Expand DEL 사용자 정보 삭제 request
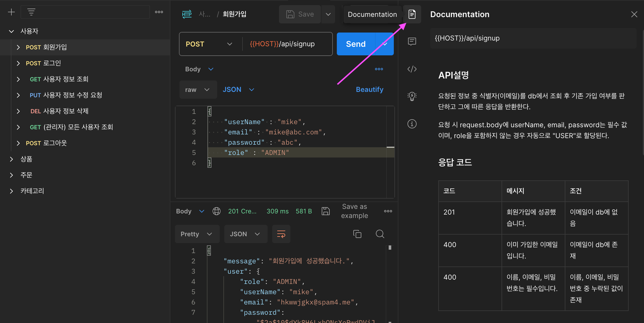The height and width of the screenshot is (323, 644). point(18,111)
